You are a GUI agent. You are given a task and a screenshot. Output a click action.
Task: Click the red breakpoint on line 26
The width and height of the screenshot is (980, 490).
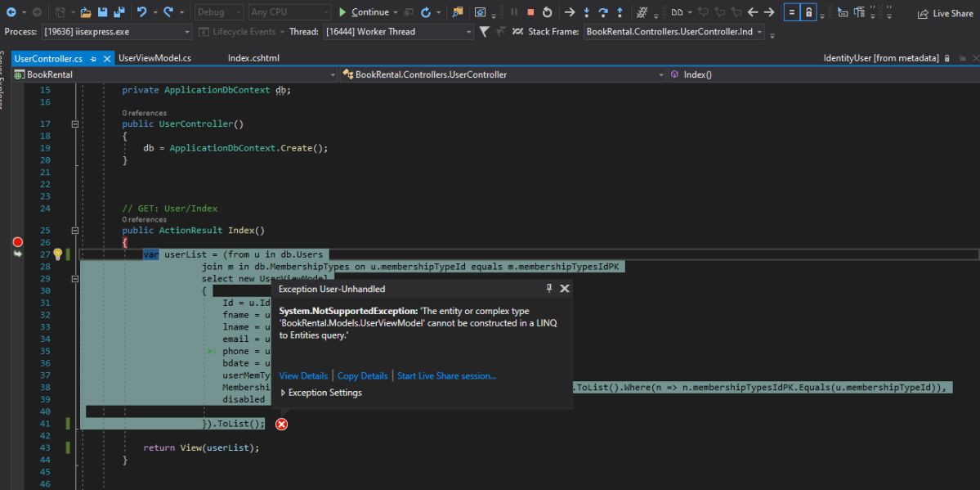[x=17, y=242]
